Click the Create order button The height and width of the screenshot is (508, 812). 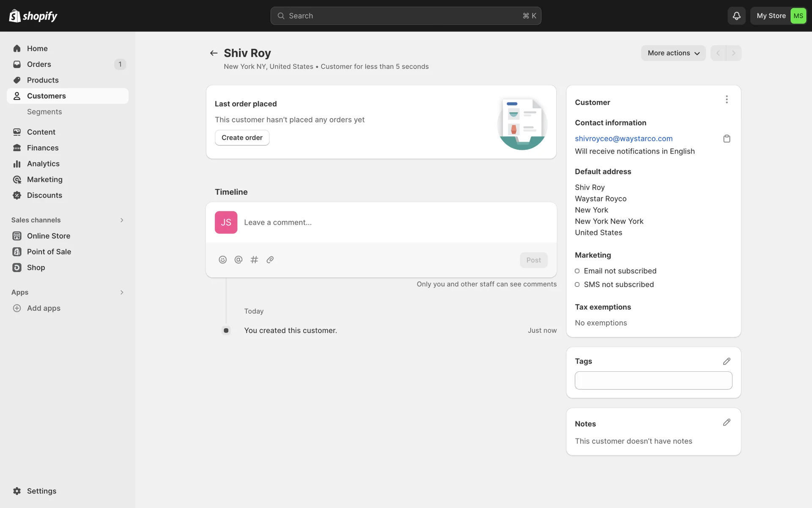pos(242,138)
